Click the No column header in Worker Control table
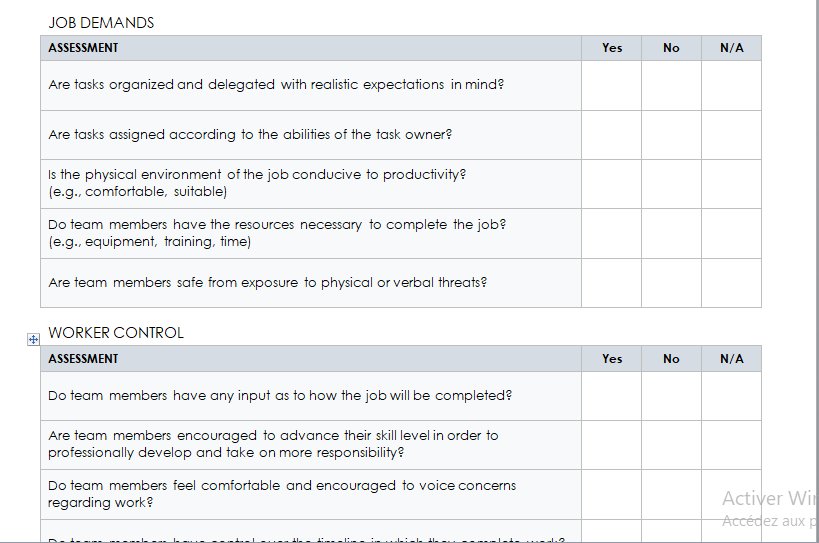The image size is (819, 543). point(671,359)
